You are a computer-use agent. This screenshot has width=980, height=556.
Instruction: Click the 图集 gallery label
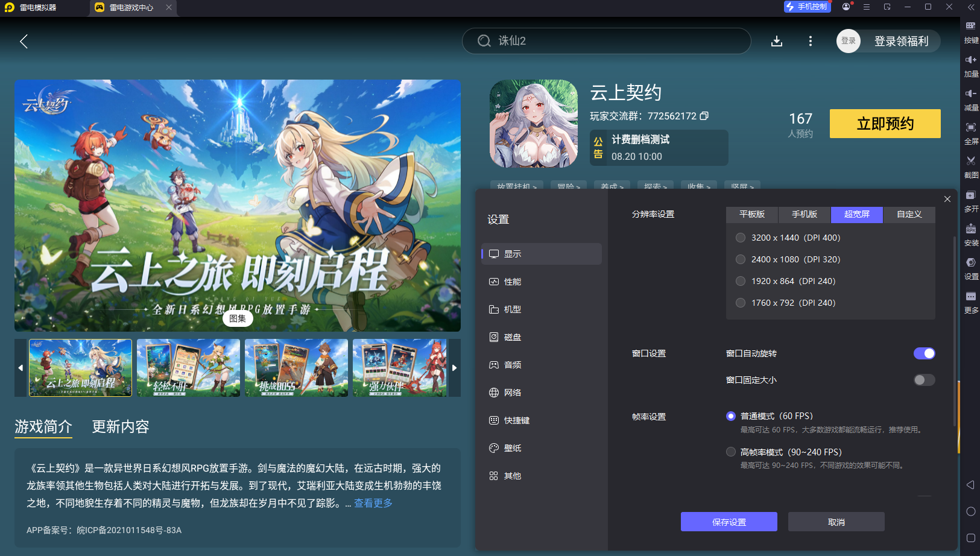coord(238,318)
